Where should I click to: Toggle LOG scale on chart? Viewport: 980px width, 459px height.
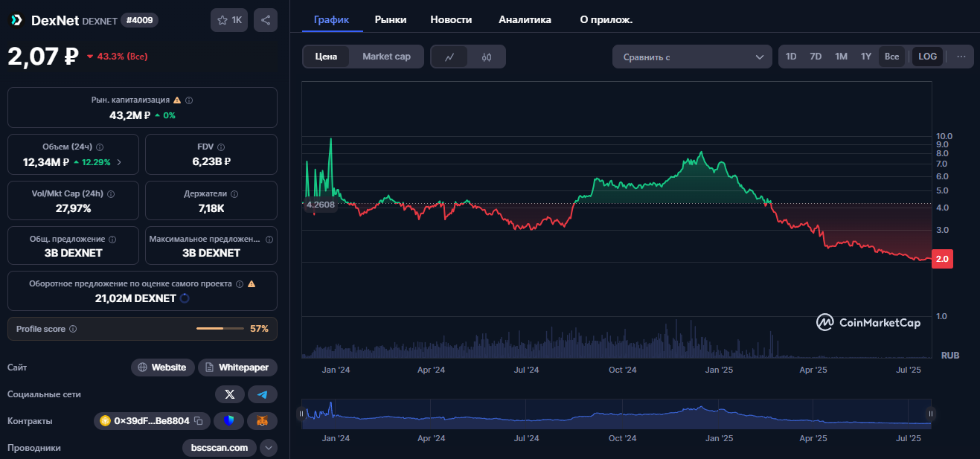927,57
